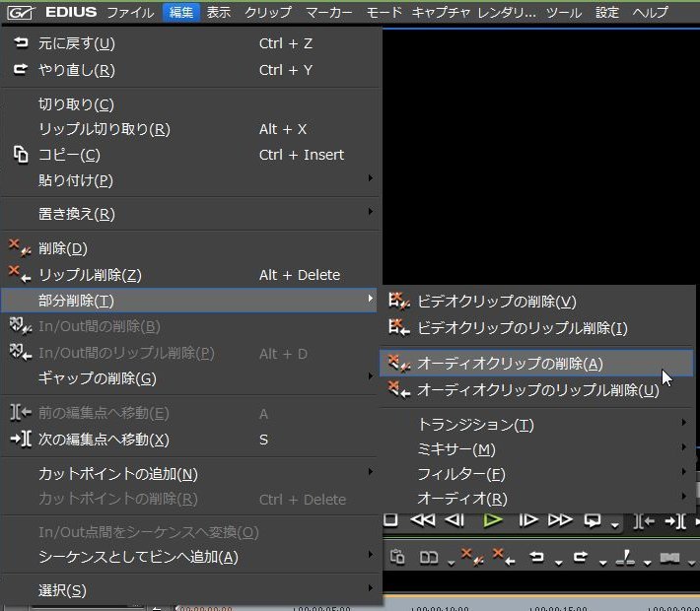Click the highlighted 部分削除(T) entry

(189, 301)
